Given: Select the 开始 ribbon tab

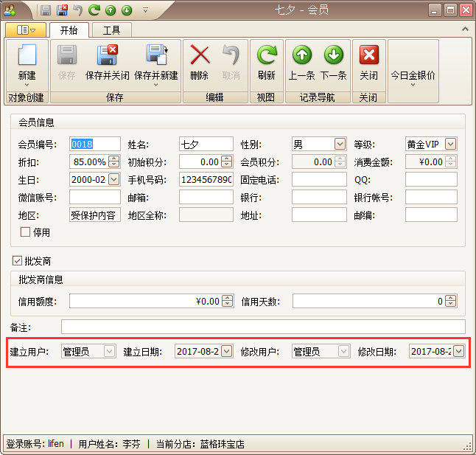Looking at the screenshot, I should pyautogui.click(x=69, y=30).
